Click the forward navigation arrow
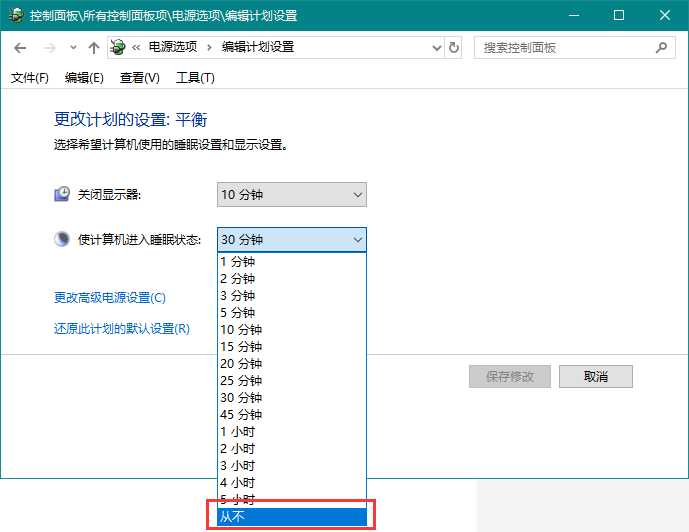The image size is (689, 532). click(50, 47)
